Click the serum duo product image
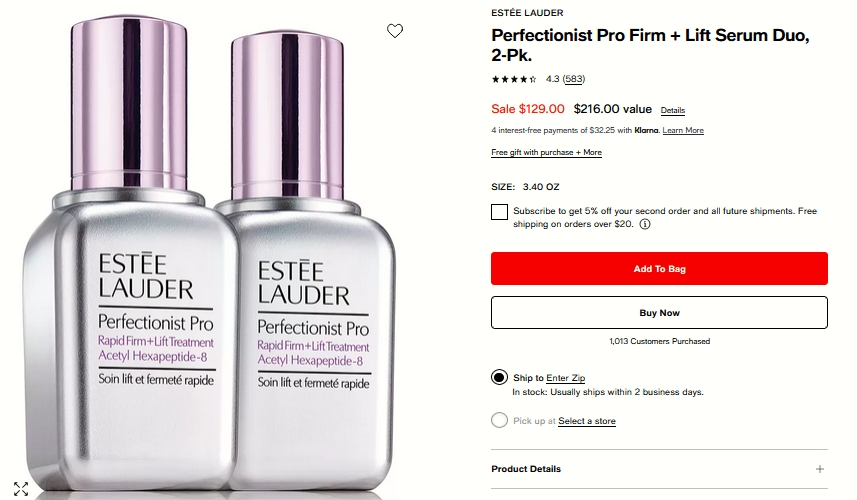Image resolution: width=857 pixels, height=500 pixels. [x=209, y=254]
